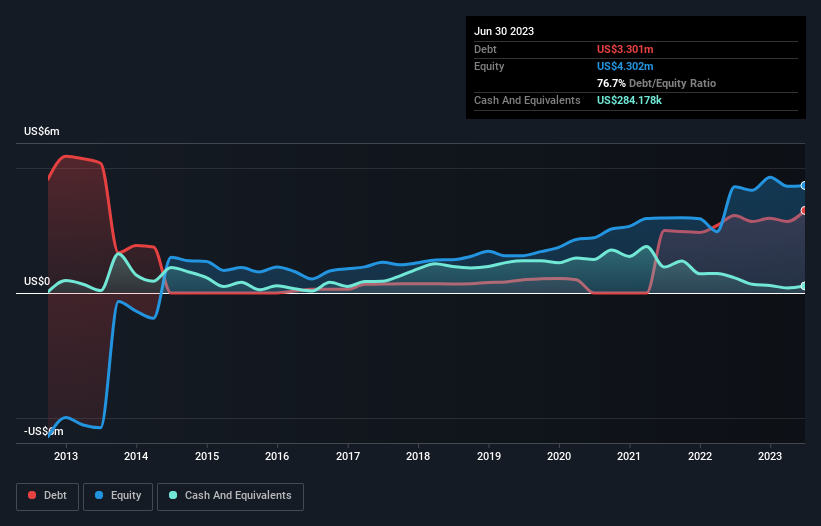Select the 2015 x-axis label

point(207,456)
